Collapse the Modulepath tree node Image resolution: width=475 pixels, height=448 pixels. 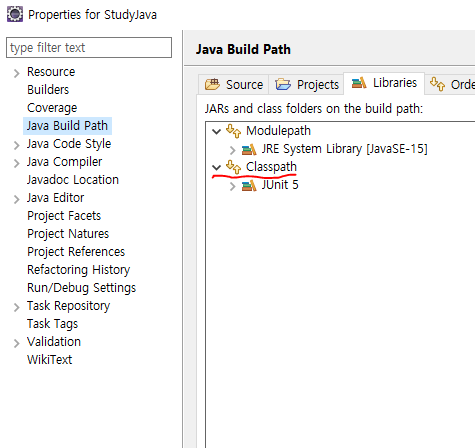pos(217,131)
